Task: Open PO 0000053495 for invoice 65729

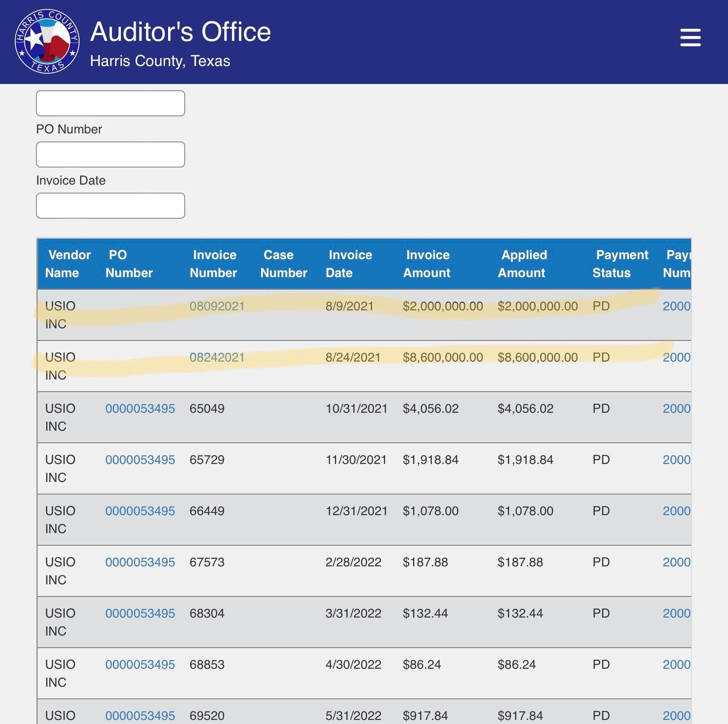Action: [140, 460]
